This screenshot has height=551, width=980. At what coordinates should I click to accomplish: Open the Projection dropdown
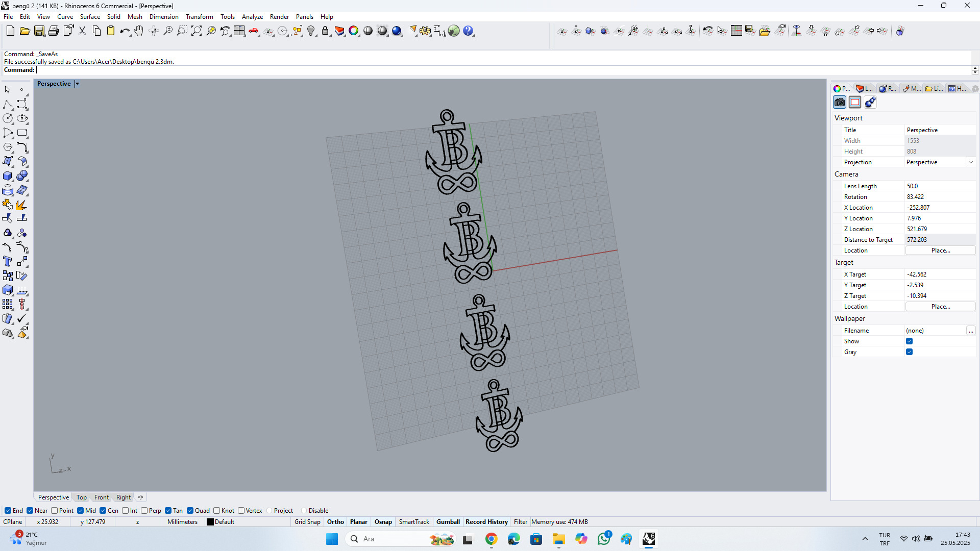coord(970,162)
